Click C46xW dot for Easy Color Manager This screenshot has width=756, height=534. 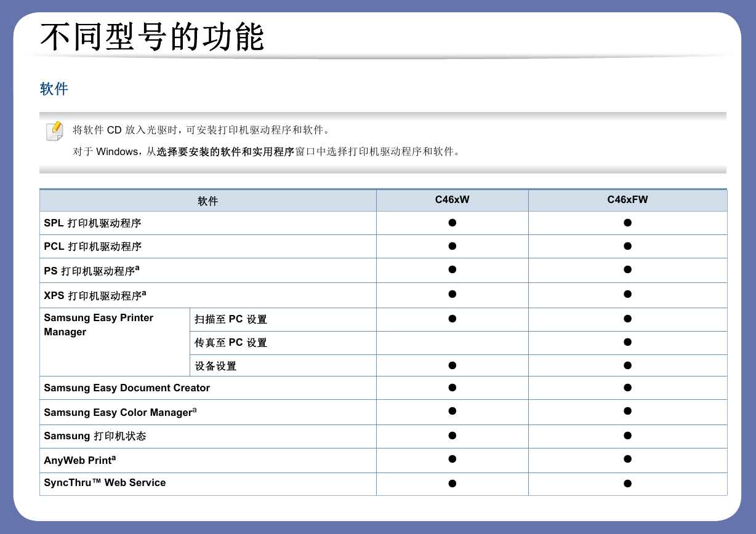coord(452,411)
